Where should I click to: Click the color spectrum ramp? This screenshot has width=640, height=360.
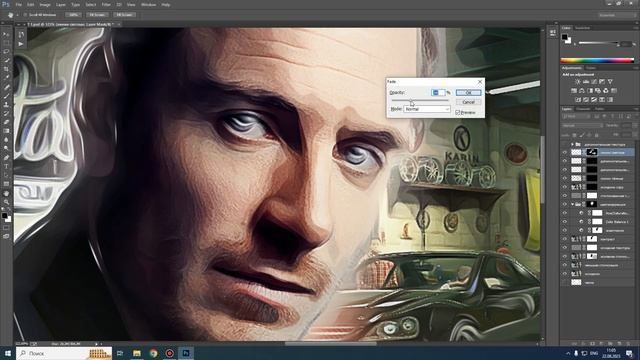[597, 60]
